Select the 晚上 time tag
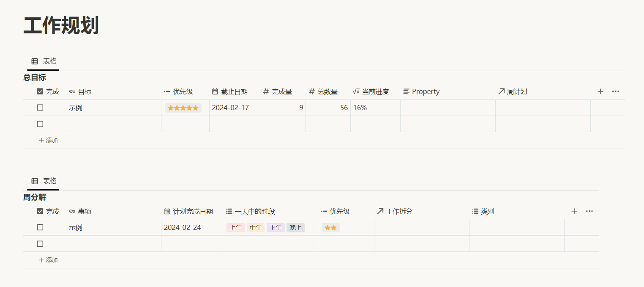 click(x=296, y=228)
